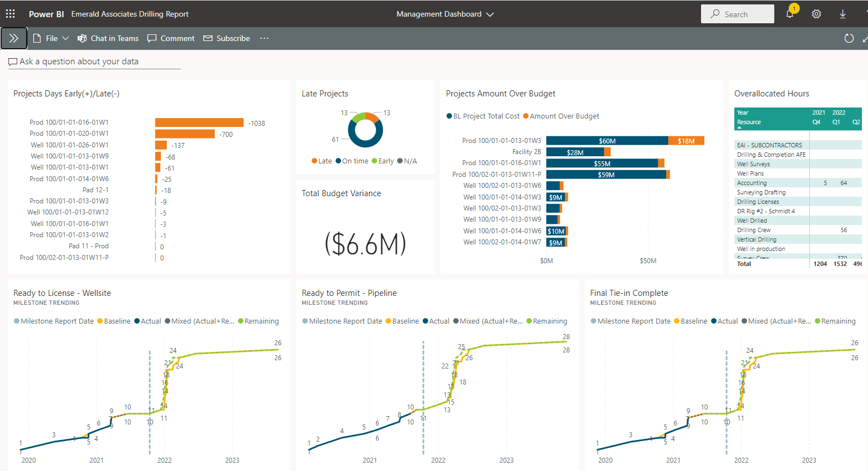The image size is (868, 471).
Task: Click Ask a question about your data
Action: [79, 62]
